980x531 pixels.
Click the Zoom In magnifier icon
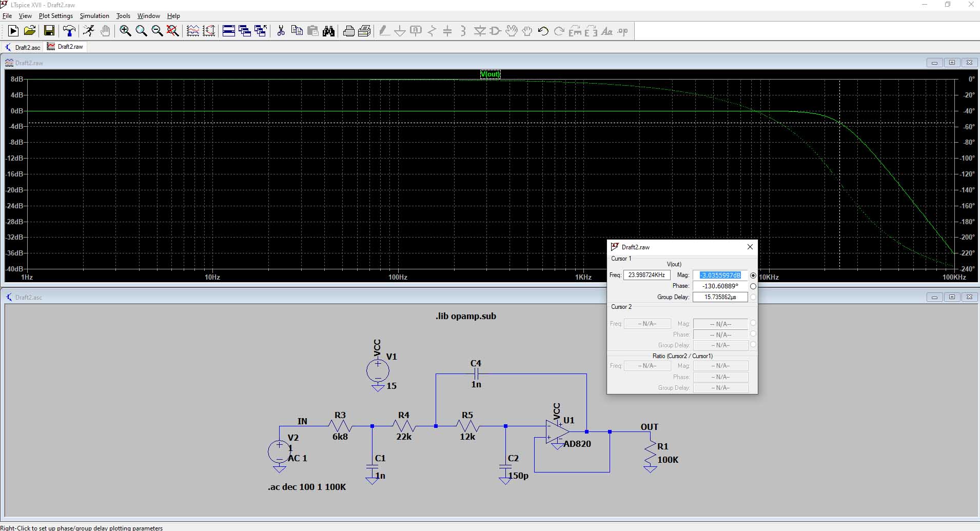click(x=125, y=31)
